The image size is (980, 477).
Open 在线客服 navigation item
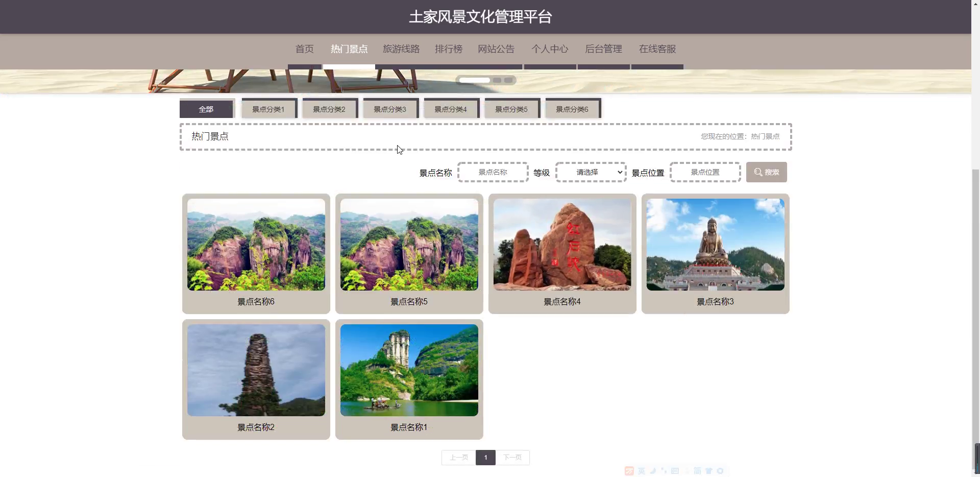click(x=657, y=49)
